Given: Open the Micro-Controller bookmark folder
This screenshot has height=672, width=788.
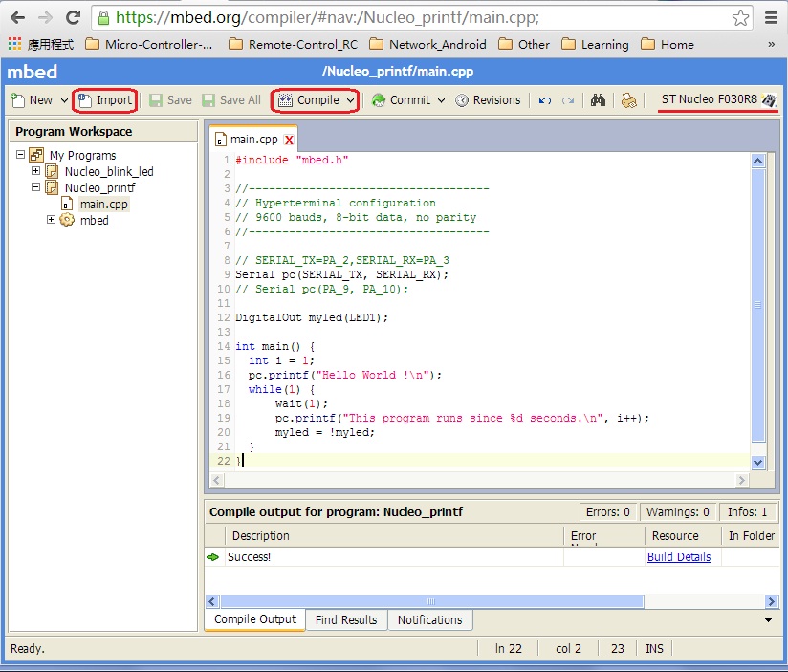Looking at the screenshot, I should [149, 45].
